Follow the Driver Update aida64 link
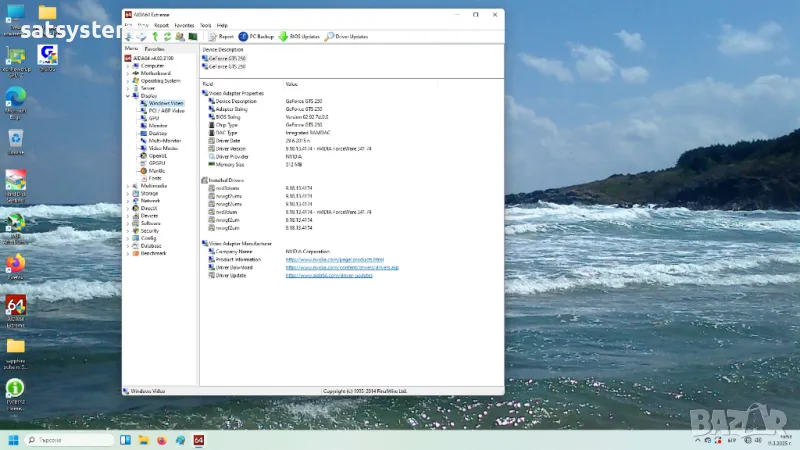Screen dimensions: 800x450 [329, 275]
